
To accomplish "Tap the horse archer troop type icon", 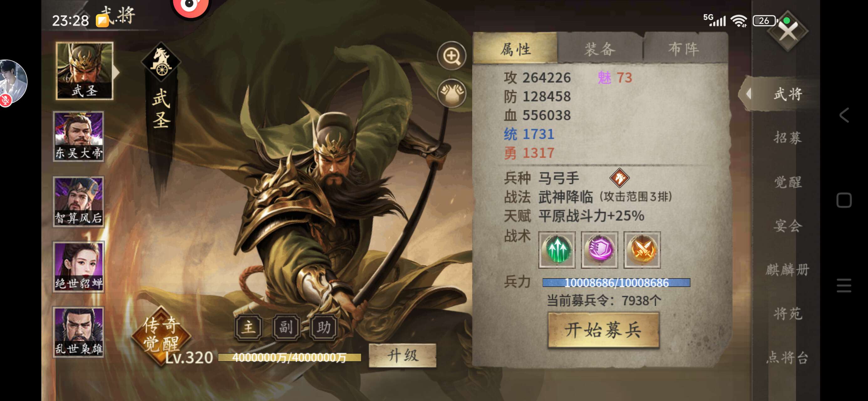I will [619, 178].
